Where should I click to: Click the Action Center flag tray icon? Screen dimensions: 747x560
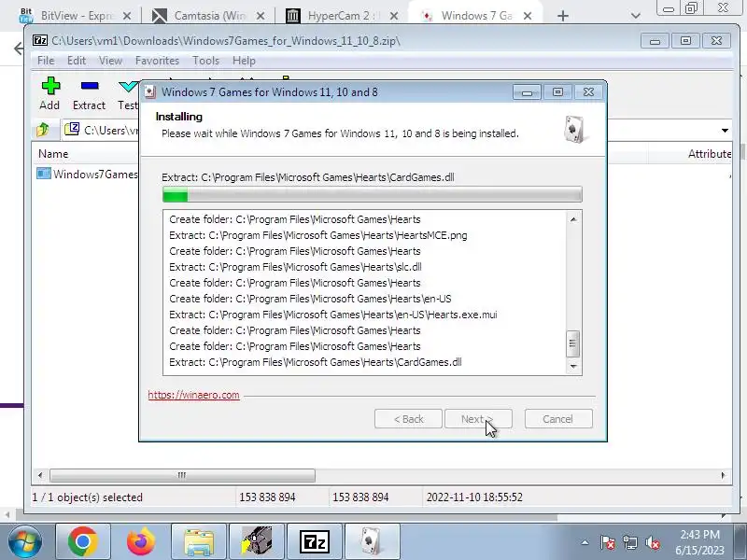coord(608,542)
